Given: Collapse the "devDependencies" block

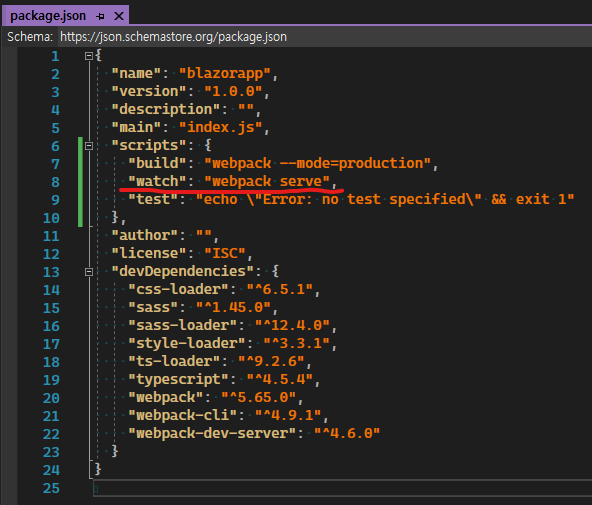Looking at the screenshot, I should (x=89, y=272).
